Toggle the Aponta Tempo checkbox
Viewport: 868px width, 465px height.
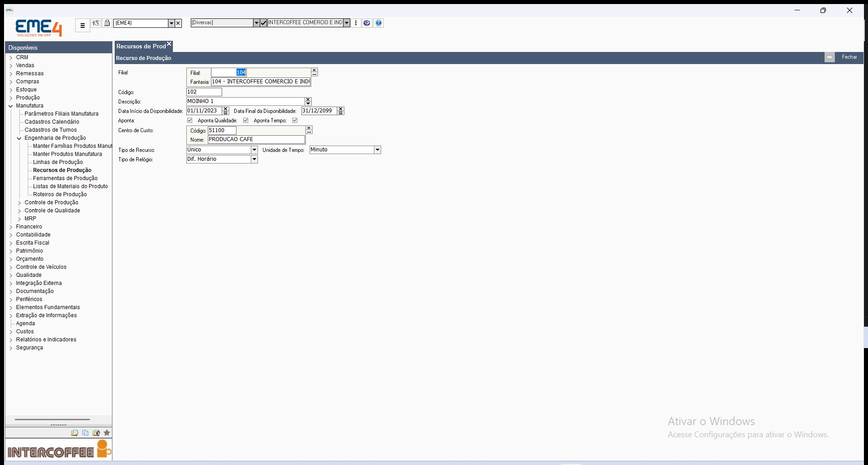(x=295, y=121)
